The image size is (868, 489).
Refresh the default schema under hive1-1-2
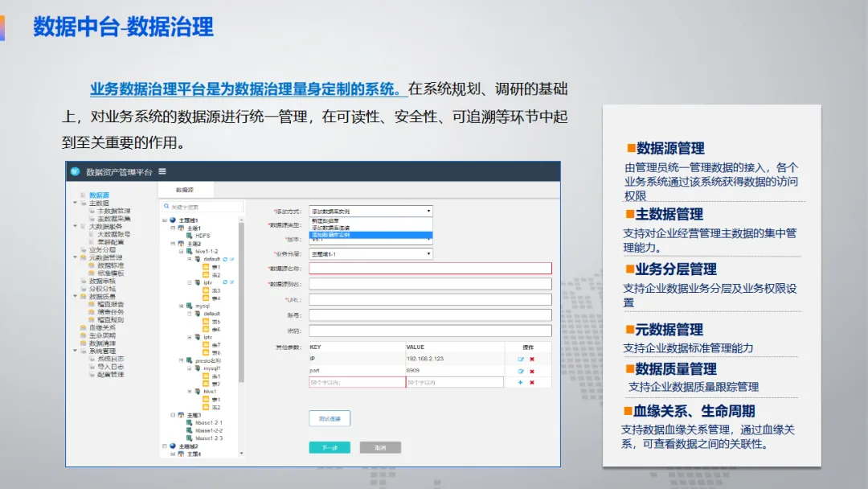225,259
